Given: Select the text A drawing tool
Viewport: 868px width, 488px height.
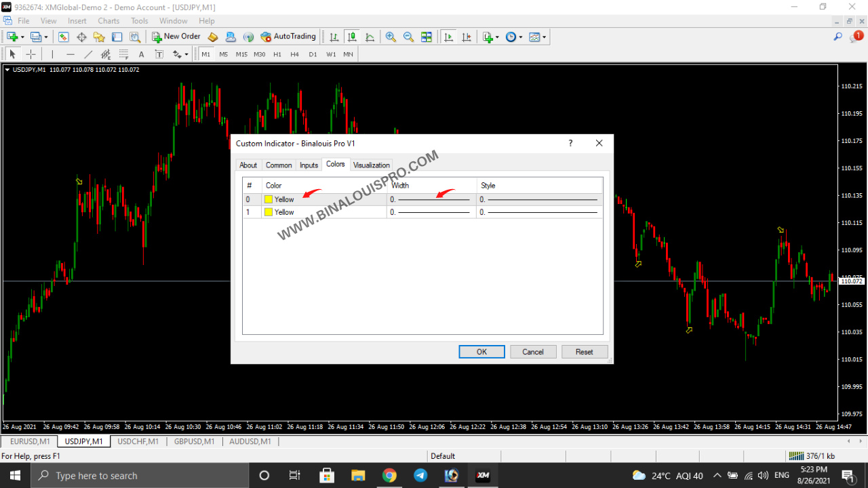Looking at the screenshot, I should pos(141,54).
